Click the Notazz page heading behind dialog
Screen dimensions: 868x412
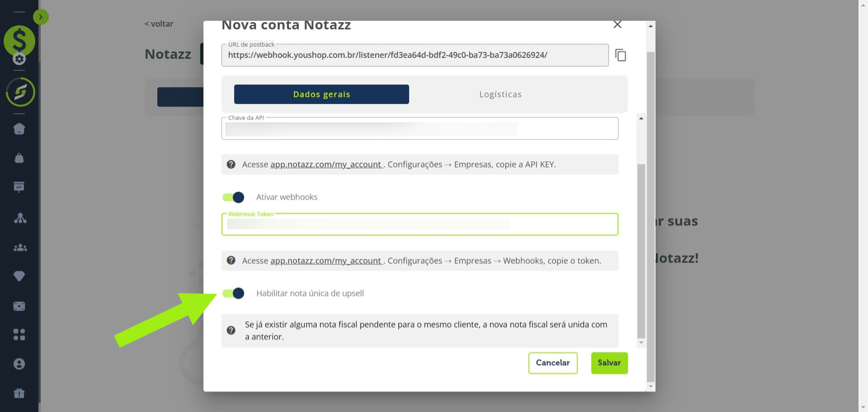coord(168,54)
